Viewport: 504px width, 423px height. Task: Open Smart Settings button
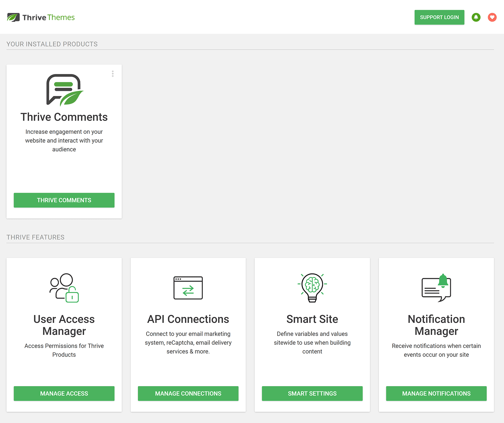[312, 393]
